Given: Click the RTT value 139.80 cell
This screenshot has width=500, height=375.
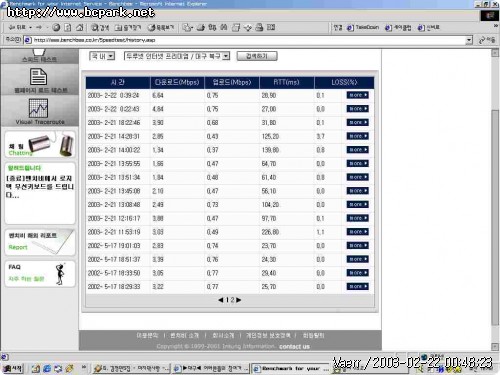Looking at the screenshot, I should [270, 150].
